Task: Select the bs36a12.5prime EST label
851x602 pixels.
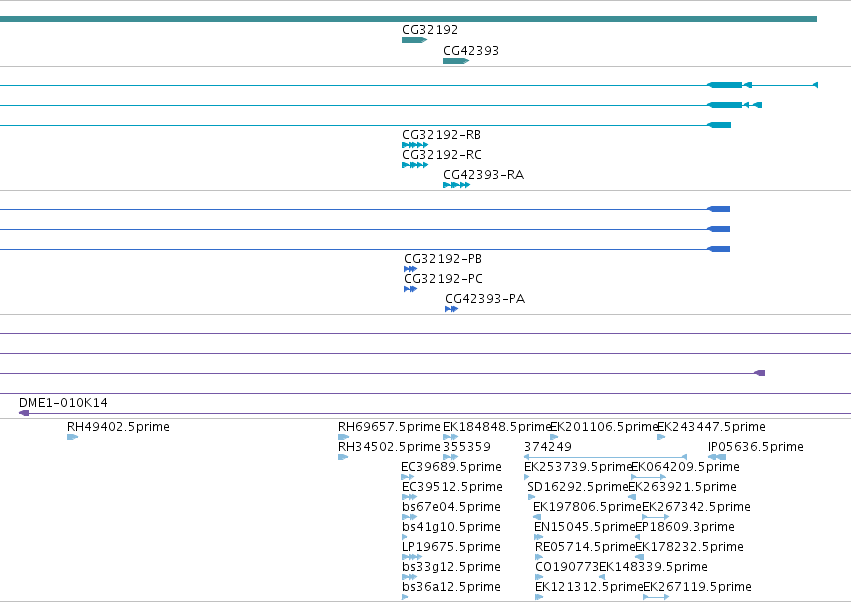Action: (x=451, y=587)
